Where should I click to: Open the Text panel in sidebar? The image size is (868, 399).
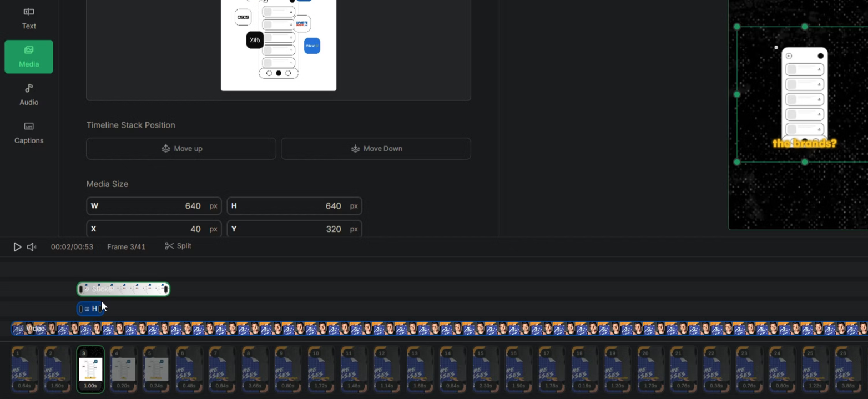[29, 18]
